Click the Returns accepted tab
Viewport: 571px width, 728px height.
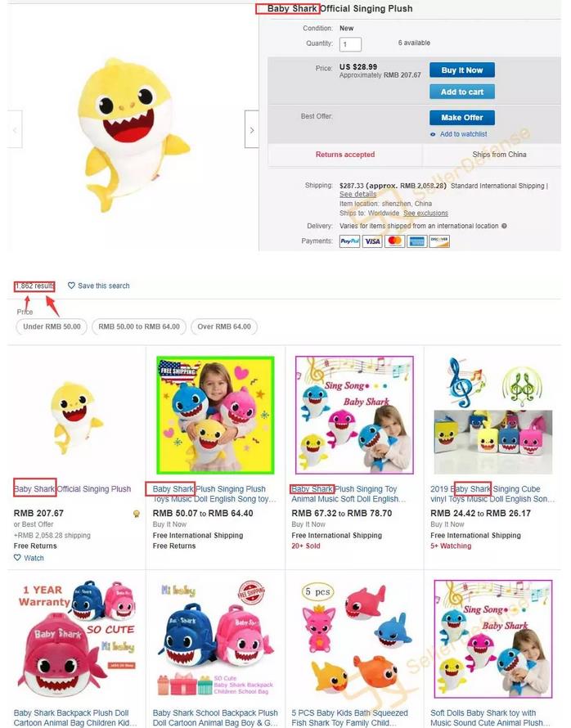[x=345, y=155]
